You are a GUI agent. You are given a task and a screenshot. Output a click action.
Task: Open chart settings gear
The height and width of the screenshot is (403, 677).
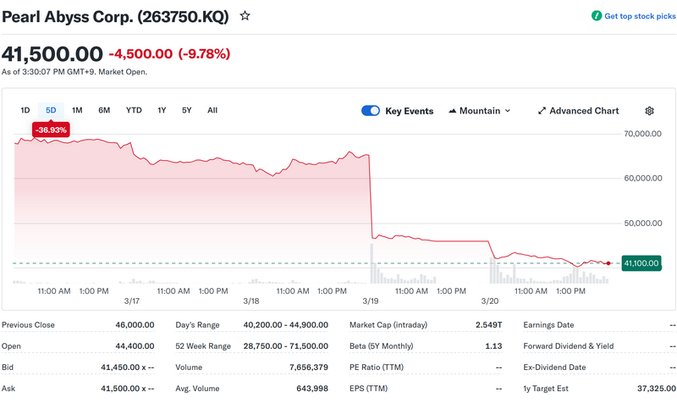coord(649,111)
